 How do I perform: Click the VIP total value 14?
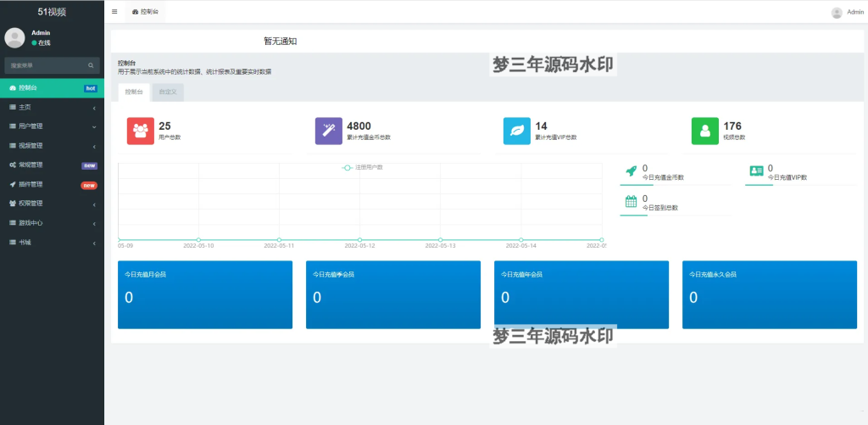(x=541, y=126)
